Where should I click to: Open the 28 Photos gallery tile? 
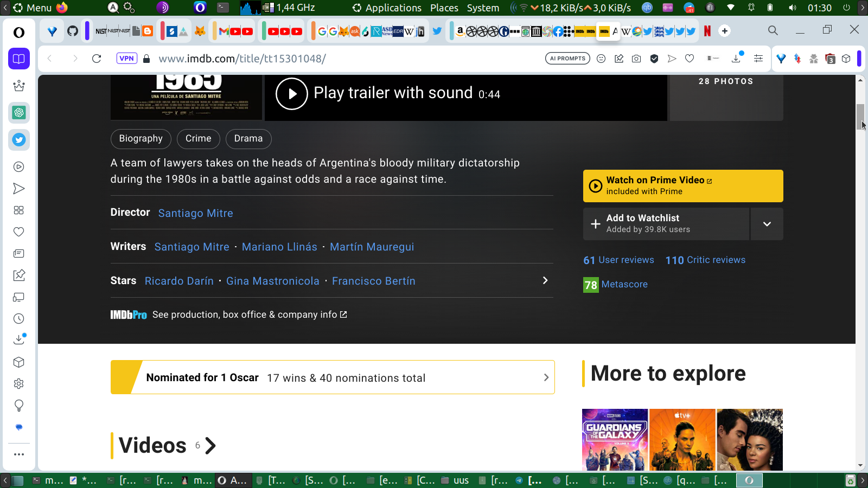(x=726, y=98)
